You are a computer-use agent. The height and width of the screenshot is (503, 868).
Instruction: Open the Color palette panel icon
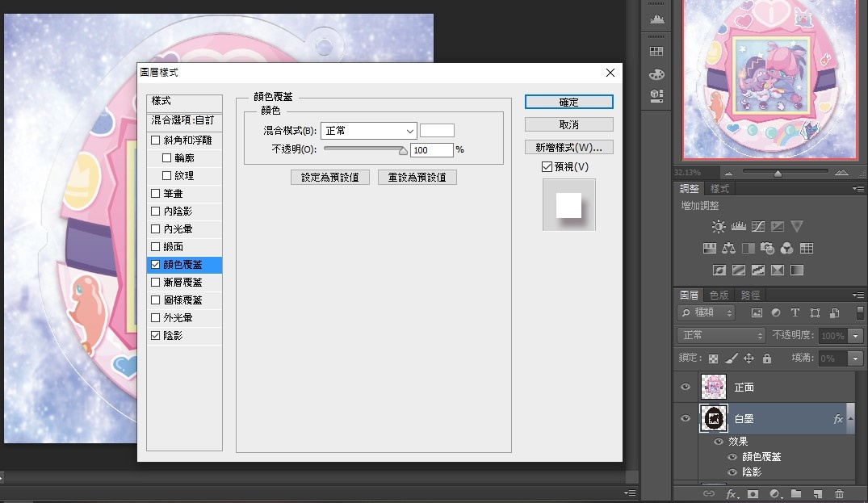656,73
